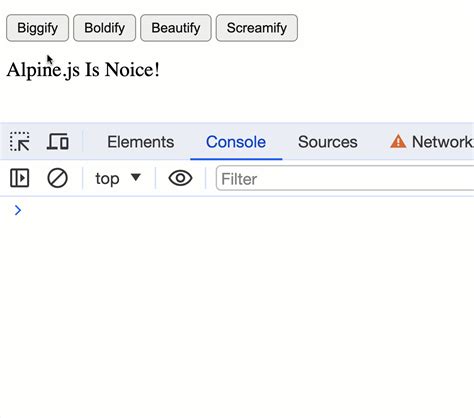This screenshot has height=418, width=474.
Task: Click the Screamify button
Action: [257, 28]
